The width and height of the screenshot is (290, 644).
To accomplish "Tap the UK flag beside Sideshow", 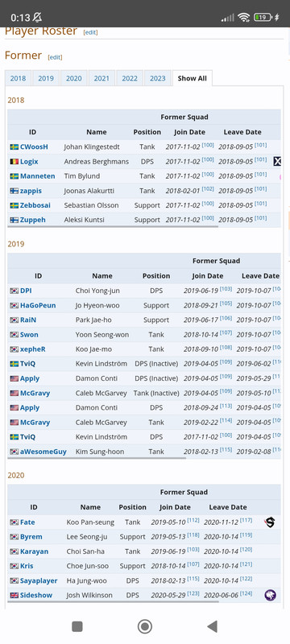I will tap(14, 595).
